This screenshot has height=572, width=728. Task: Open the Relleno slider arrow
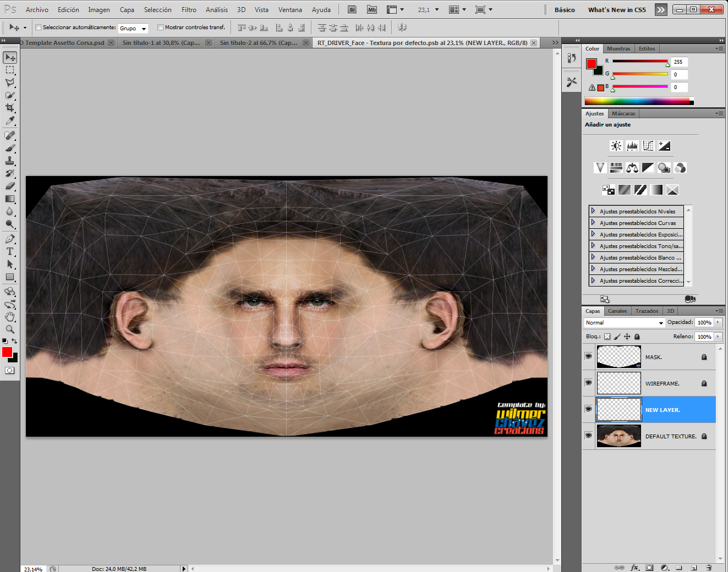(x=718, y=337)
